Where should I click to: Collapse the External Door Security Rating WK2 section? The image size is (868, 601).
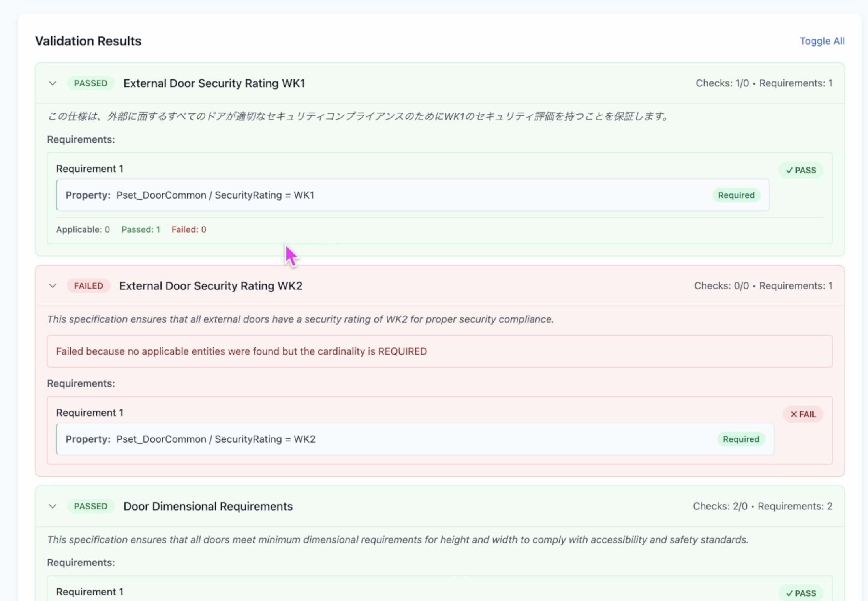point(53,286)
